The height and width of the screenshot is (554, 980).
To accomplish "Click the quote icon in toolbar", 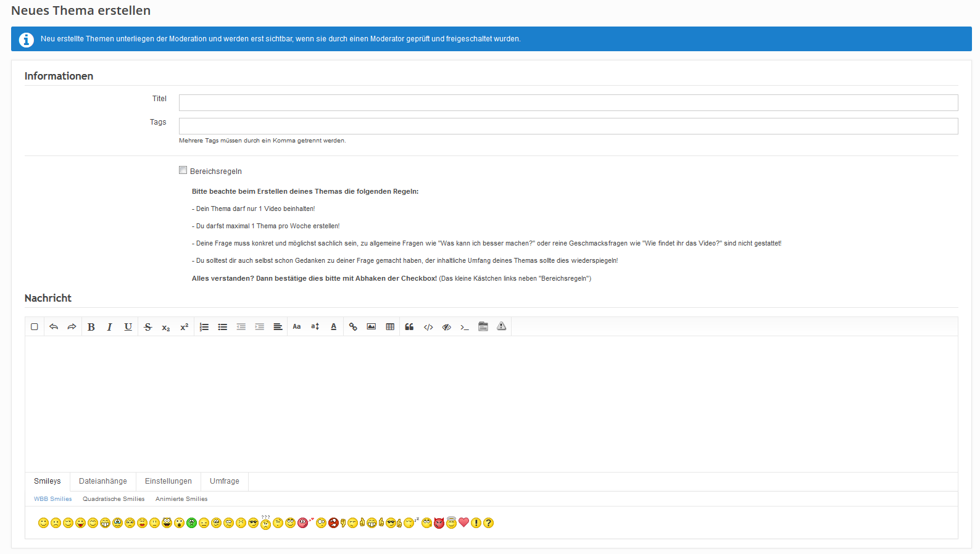I will tap(409, 327).
